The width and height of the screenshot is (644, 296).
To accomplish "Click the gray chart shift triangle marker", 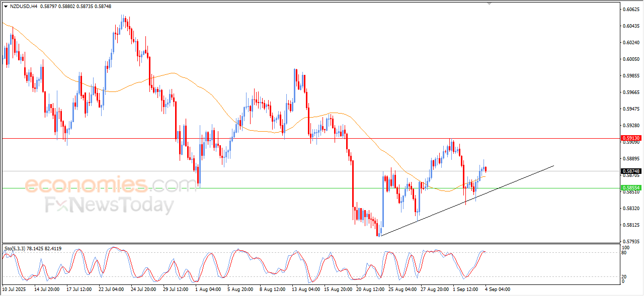I will [489, 4].
